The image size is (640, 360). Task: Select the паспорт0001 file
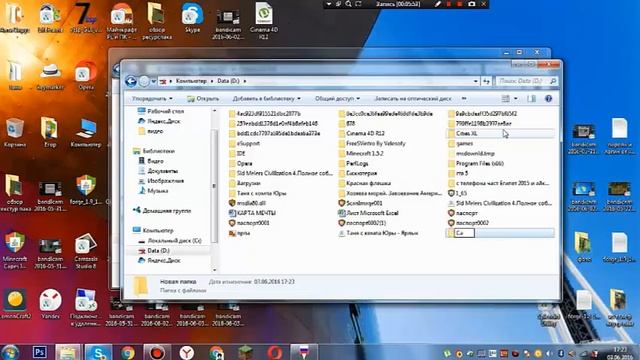pos(249,223)
